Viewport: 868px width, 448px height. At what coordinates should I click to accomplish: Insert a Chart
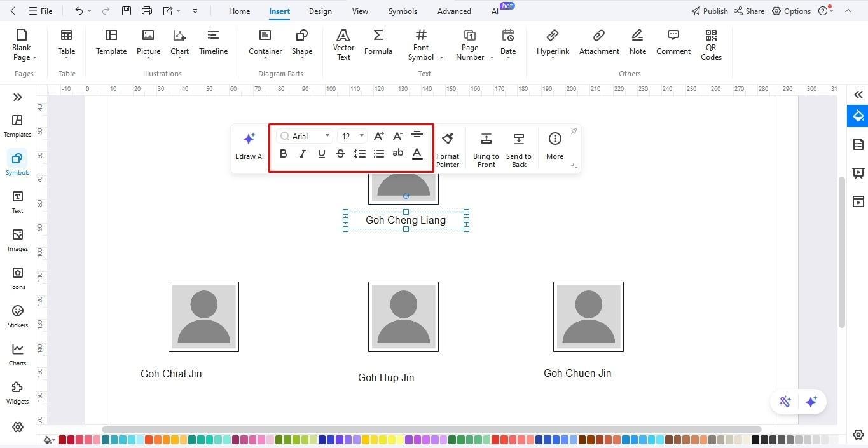[x=179, y=43]
